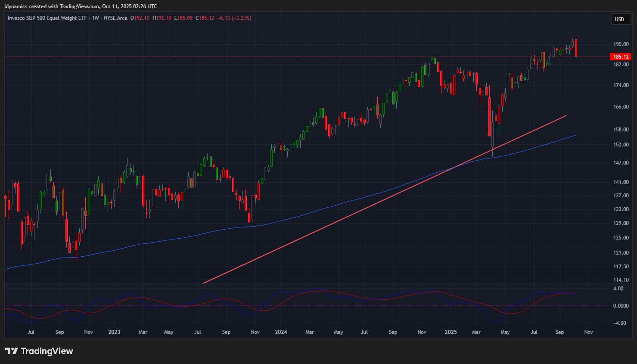
Task: Select the latest large red weekly candle
Action: [x=576, y=48]
